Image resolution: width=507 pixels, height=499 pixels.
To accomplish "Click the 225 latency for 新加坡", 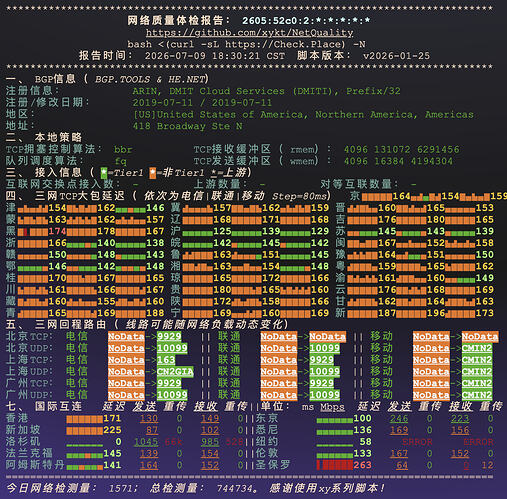I will tap(112, 430).
